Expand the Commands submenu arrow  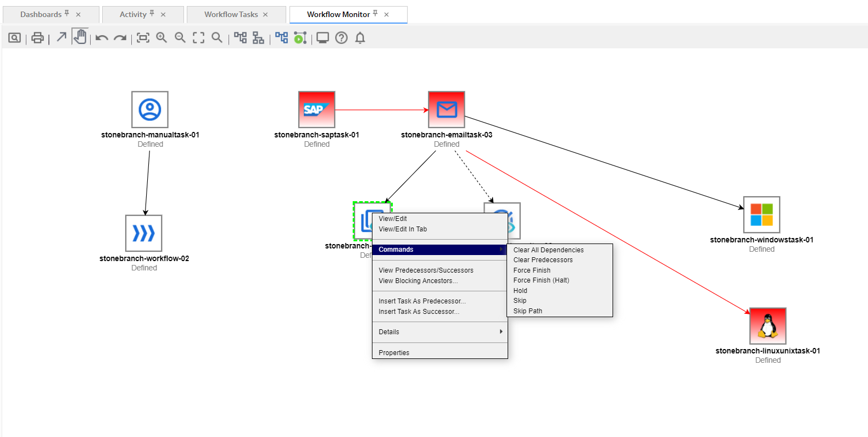[x=500, y=250]
